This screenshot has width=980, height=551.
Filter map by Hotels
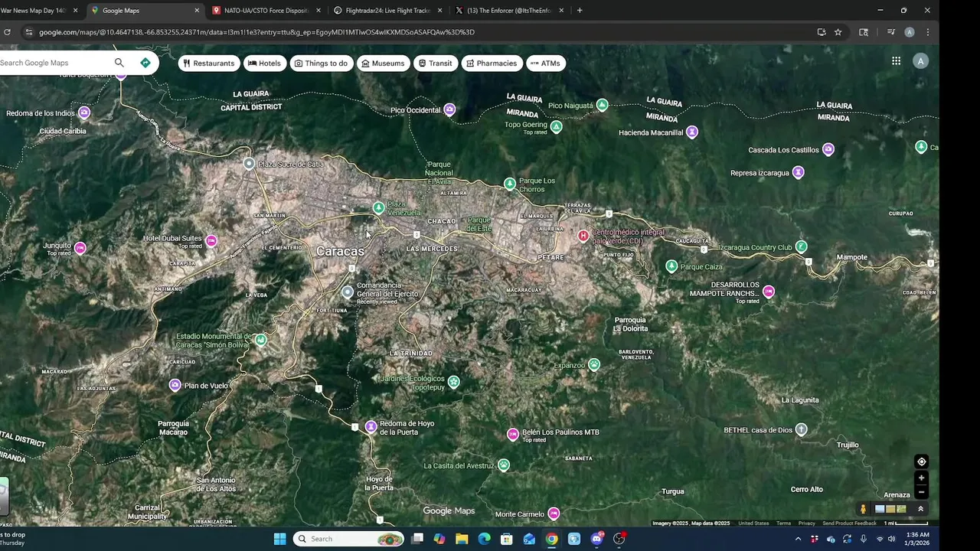[x=265, y=63]
